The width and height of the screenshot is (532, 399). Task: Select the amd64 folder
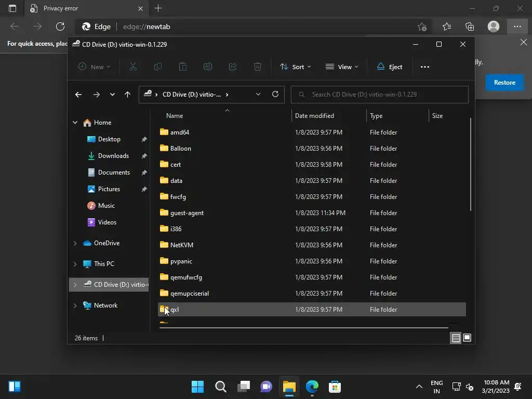(x=312, y=132)
